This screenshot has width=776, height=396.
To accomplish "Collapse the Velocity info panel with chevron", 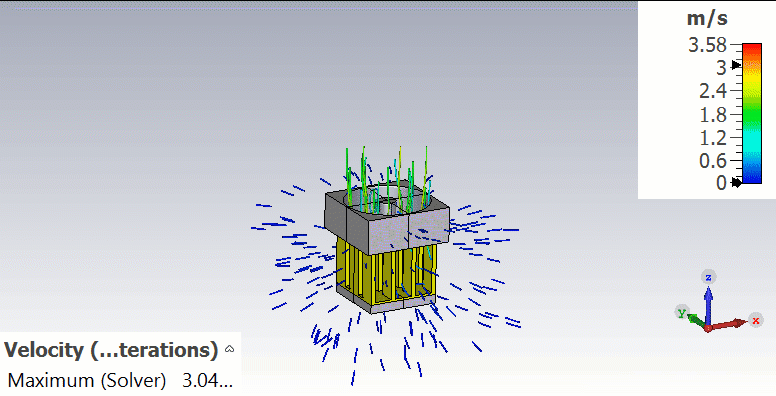I will tap(229, 349).
